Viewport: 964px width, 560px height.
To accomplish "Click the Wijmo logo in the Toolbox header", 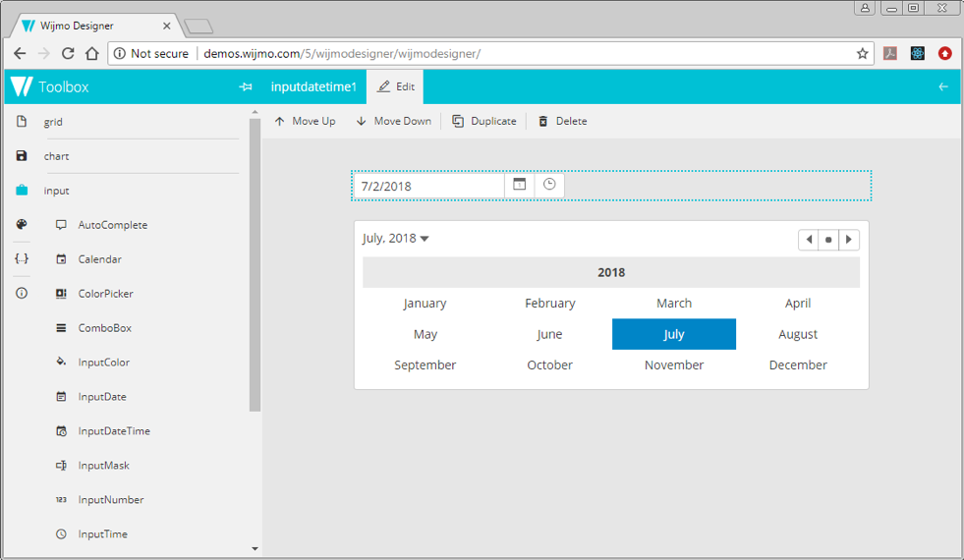I will [22, 86].
